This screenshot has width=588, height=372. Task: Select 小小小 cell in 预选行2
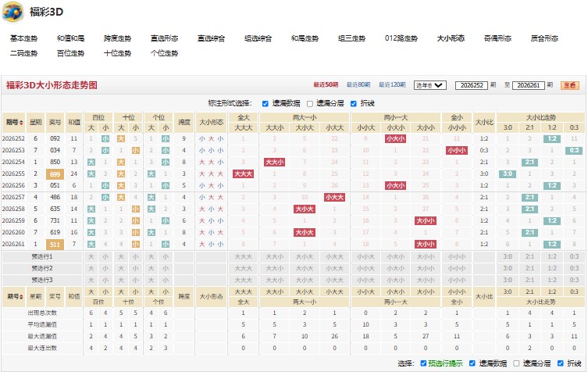click(x=457, y=268)
